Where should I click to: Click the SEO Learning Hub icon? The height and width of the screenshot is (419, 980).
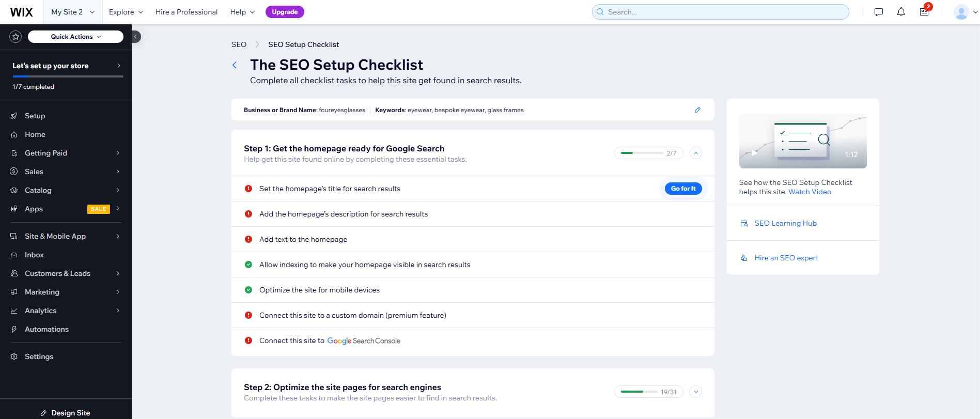(x=744, y=224)
